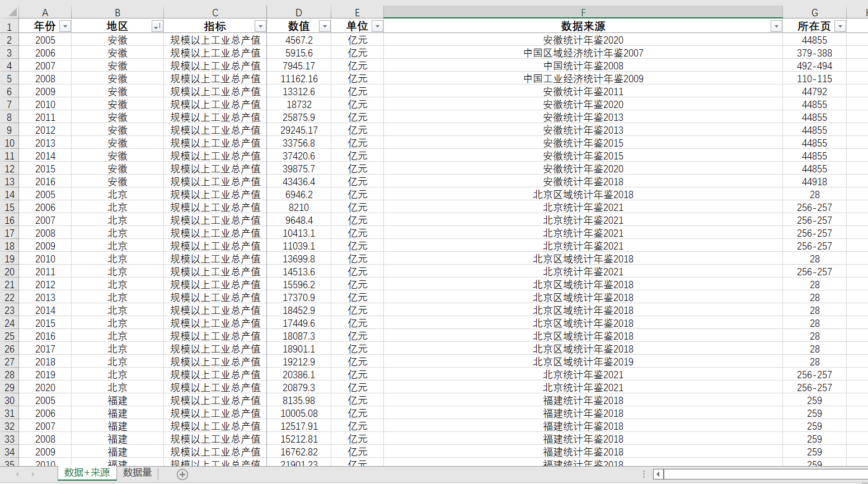Click cell 安徽统计年鉴2011
This screenshot has width=868, height=484.
[583, 91]
